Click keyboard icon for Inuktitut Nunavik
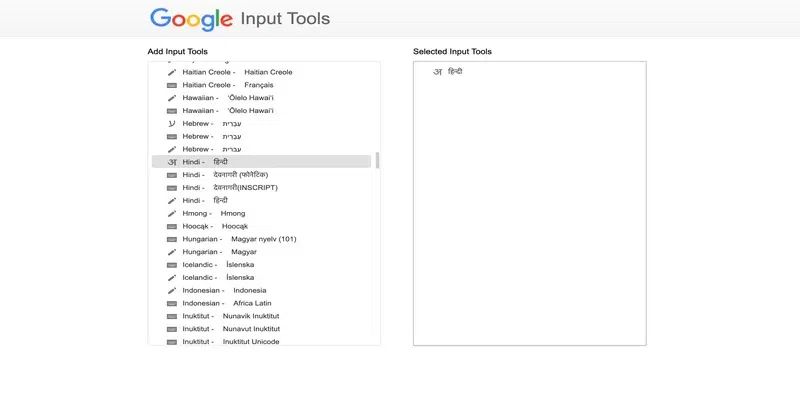This screenshot has height=400, width=800. [x=172, y=316]
